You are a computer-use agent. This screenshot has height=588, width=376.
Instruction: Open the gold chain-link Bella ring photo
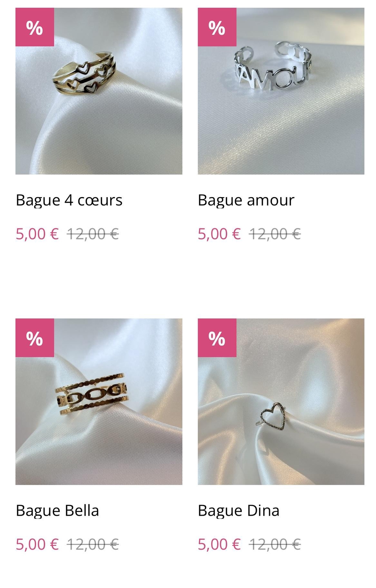click(x=99, y=402)
